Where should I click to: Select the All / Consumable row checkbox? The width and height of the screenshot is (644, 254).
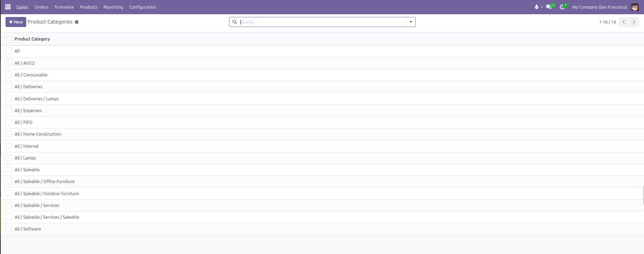click(x=9, y=75)
